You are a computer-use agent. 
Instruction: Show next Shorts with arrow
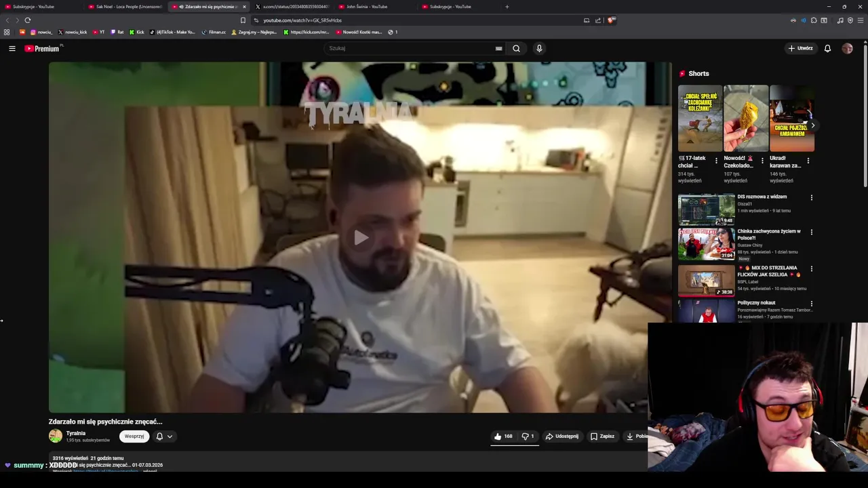(812, 125)
